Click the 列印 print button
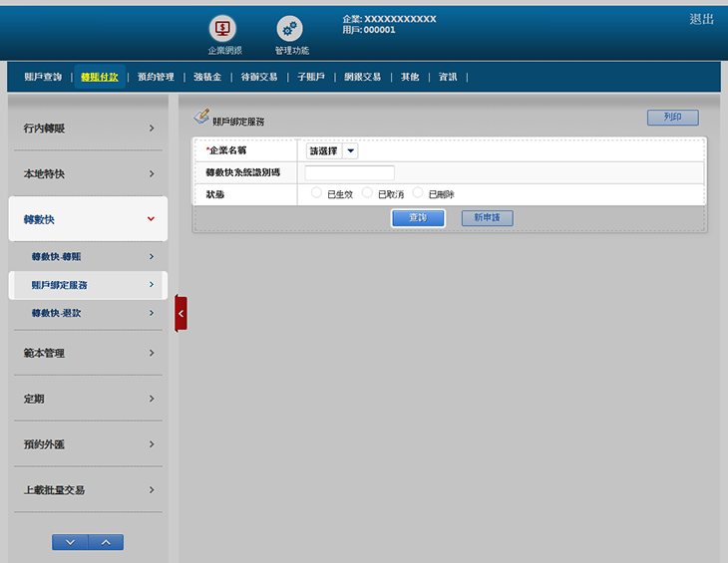 tap(672, 118)
